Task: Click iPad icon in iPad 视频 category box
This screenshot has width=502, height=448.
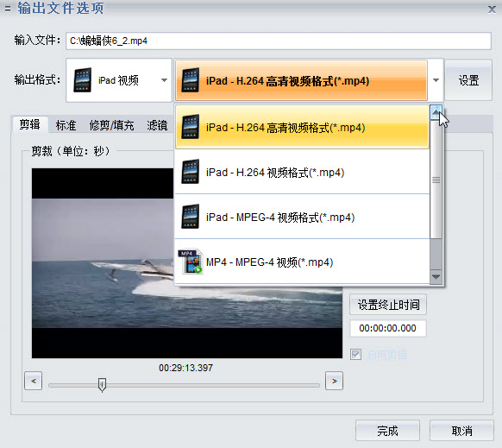Action: click(83, 80)
